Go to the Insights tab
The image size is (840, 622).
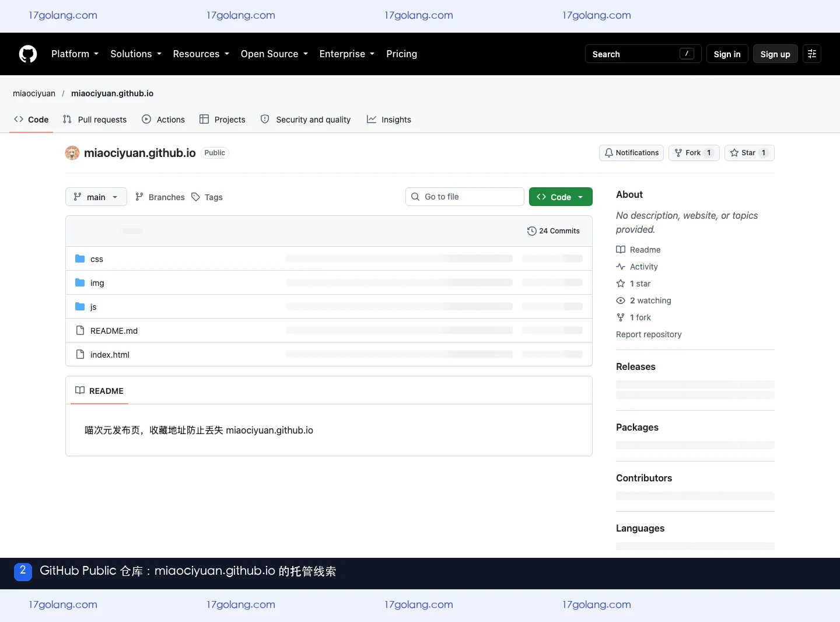coord(389,120)
